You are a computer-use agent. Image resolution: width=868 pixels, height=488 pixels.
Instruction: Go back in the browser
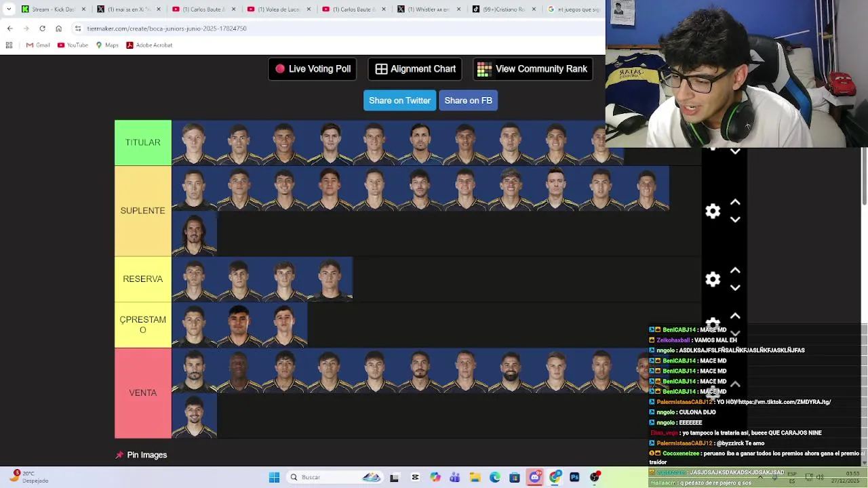[9, 28]
